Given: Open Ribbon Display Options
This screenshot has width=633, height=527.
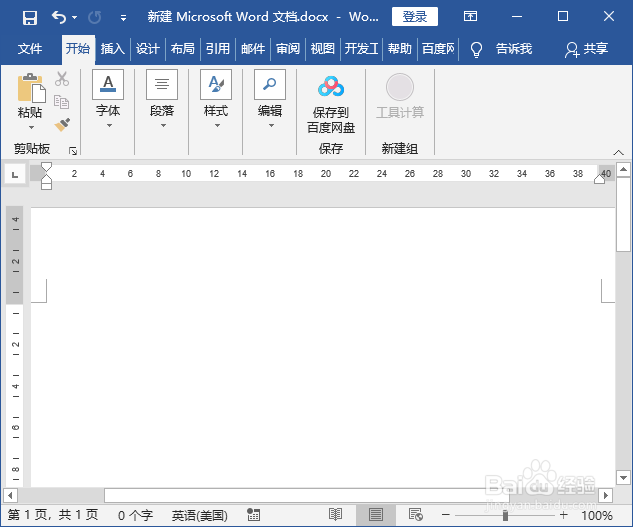Looking at the screenshot, I should (470, 17).
